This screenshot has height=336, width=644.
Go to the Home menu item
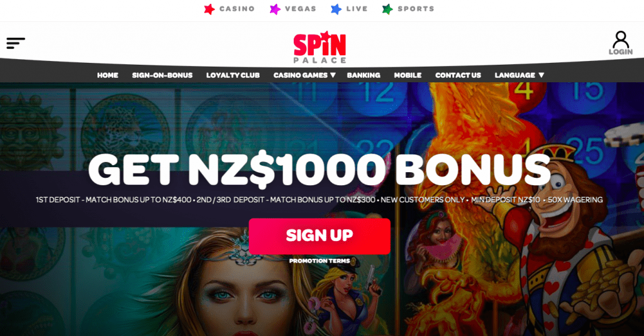[x=108, y=75]
